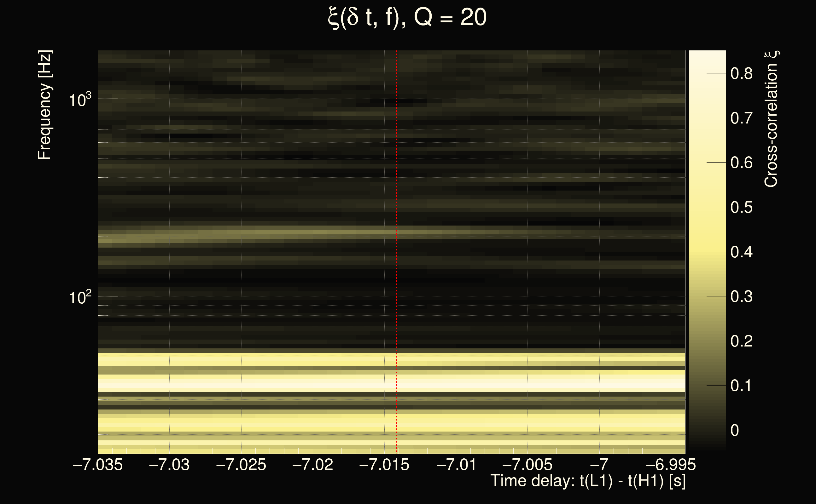Click the 0.3 tick on the colorbar
Viewport: 816px width, 504px height.
coord(741,296)
